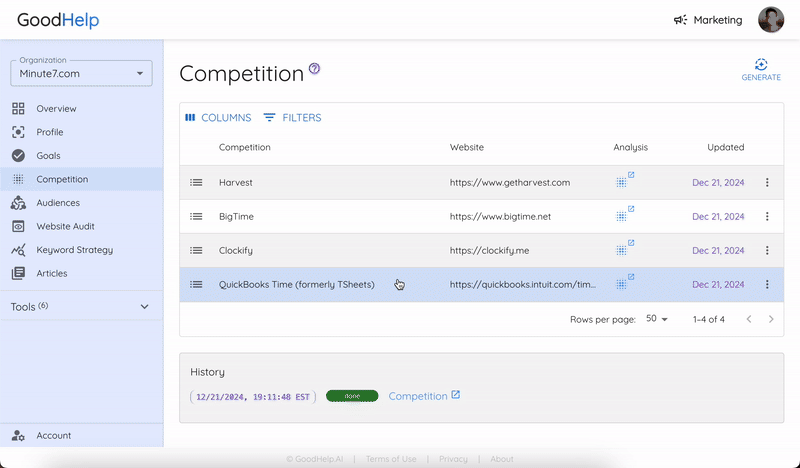Click the Harvest competitor name
Viewport: 800px width, 468px height.
236,182
